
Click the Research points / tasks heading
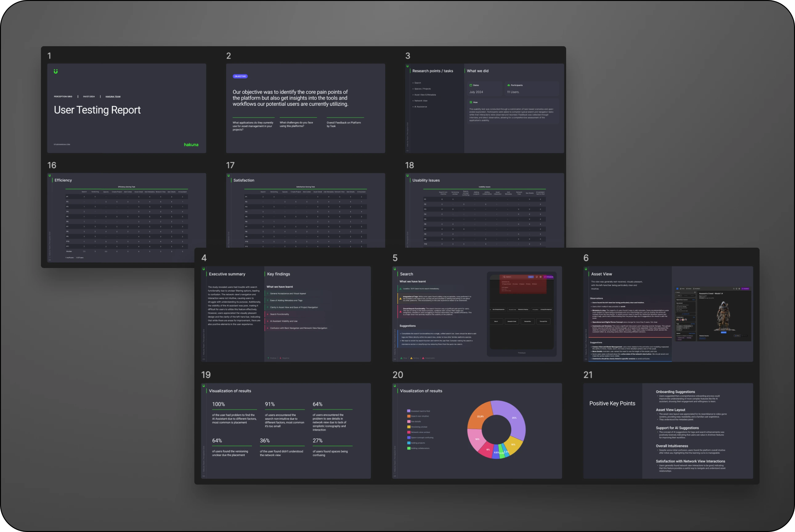pos(432,71)
